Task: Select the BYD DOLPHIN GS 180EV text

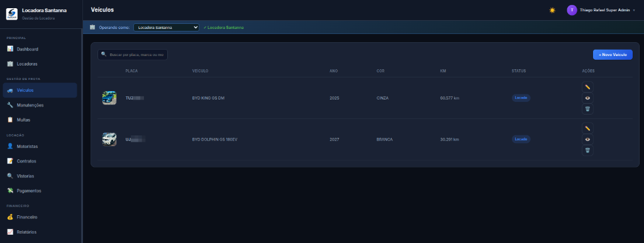Action: (x=214, y=139)
